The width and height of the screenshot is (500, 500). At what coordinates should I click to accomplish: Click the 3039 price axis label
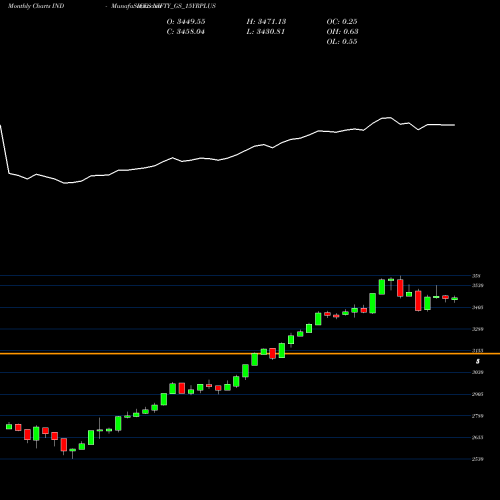[x=478, y=372]
